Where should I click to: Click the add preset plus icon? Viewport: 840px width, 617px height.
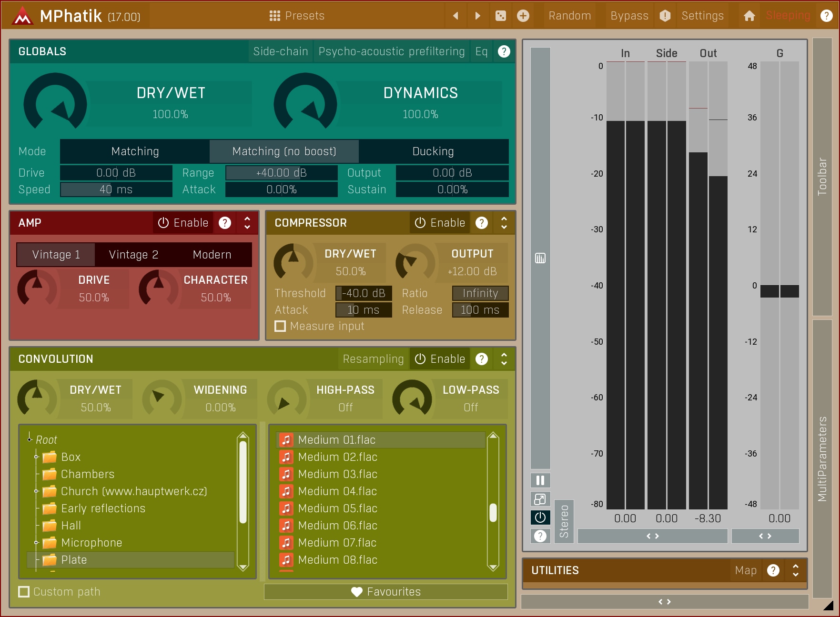523,16
